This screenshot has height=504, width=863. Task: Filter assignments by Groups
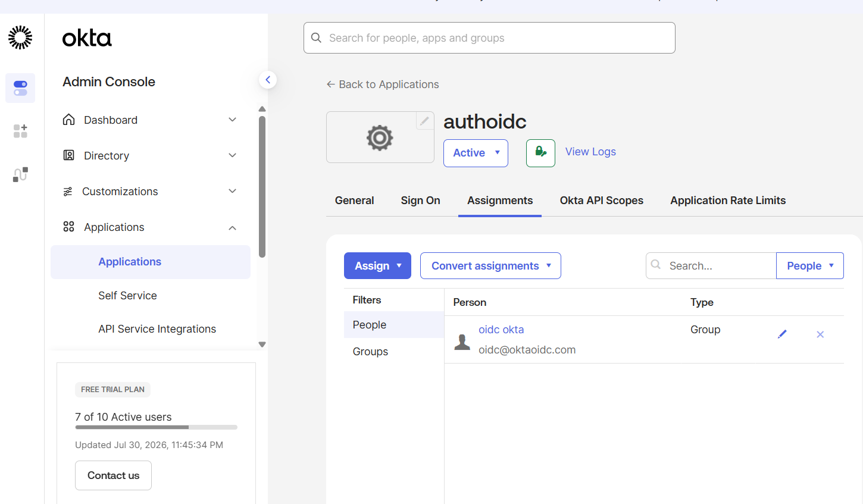(394, 352)
